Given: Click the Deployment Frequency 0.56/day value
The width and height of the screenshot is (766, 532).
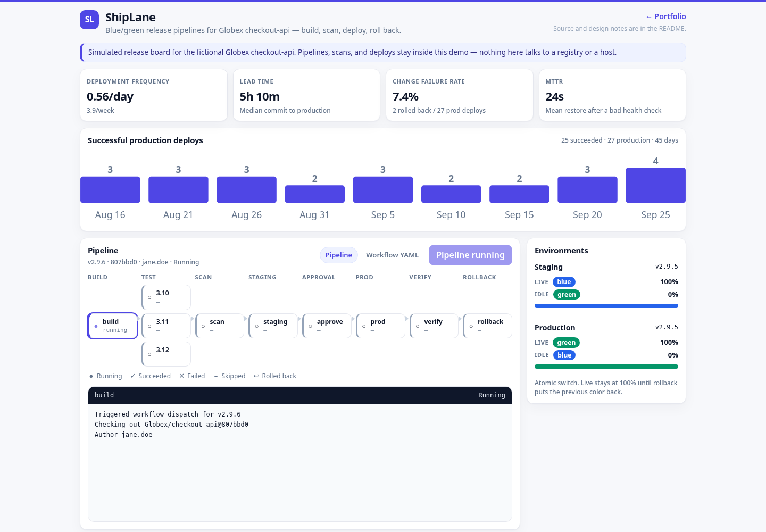Looking at the screenshot, I should [x=110, y=96].
